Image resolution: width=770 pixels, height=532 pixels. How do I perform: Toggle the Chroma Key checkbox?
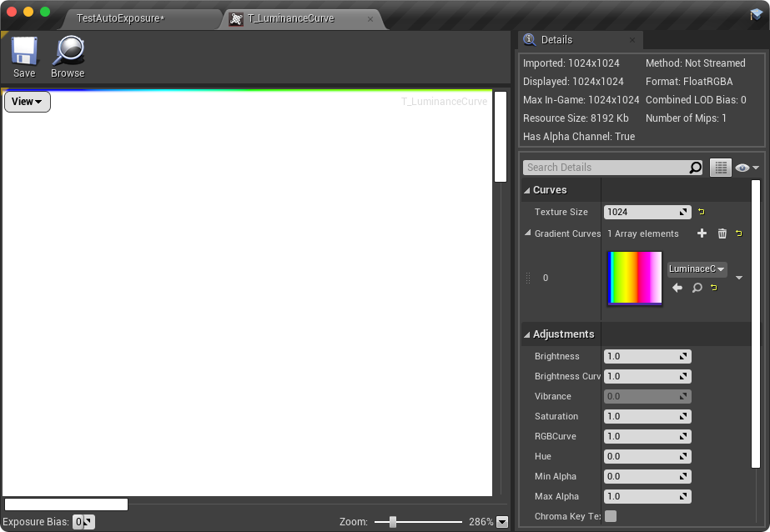point(610,516)
